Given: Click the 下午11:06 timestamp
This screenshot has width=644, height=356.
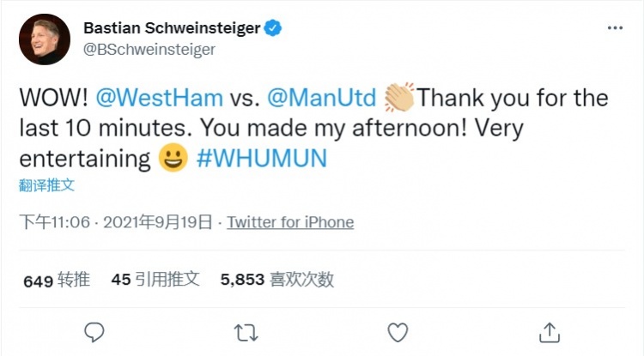Looking at the screenshot, I should pos(55,222).
